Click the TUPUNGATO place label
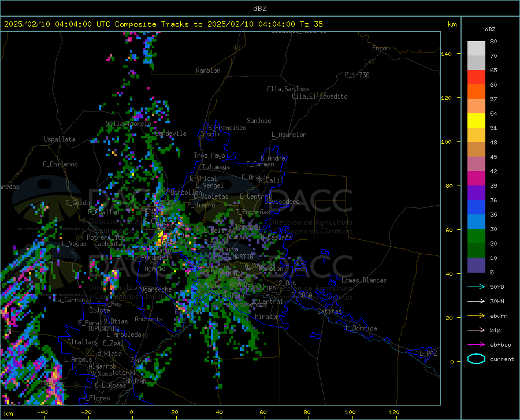Image resolution: width=520 pixels, height=420 pixels. [103, 329]
